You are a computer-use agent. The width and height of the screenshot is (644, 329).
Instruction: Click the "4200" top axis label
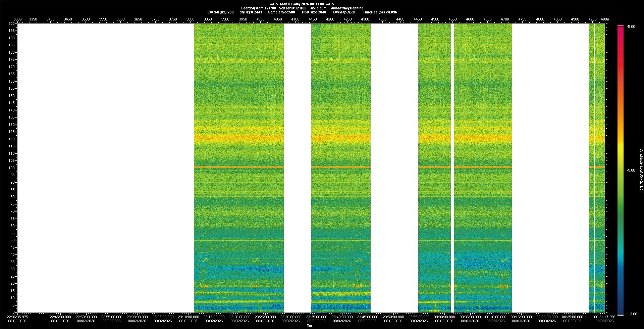(x=330, y=19)
